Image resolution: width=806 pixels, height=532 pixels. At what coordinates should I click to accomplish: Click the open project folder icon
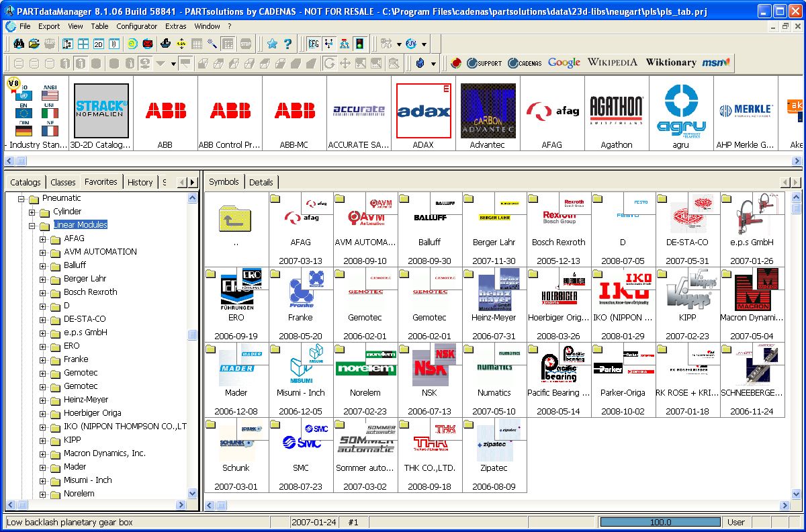pyautogui.click(x=34, y=43)
